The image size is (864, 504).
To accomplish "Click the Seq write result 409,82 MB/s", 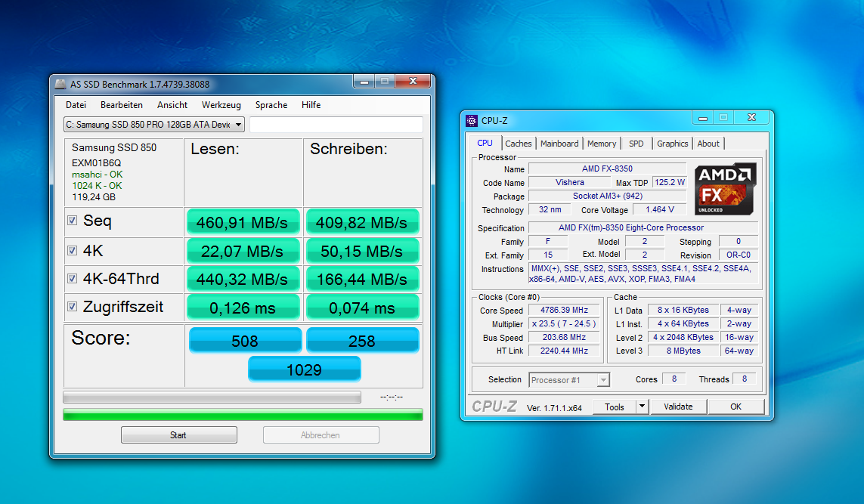I will [x=362, y=222].
